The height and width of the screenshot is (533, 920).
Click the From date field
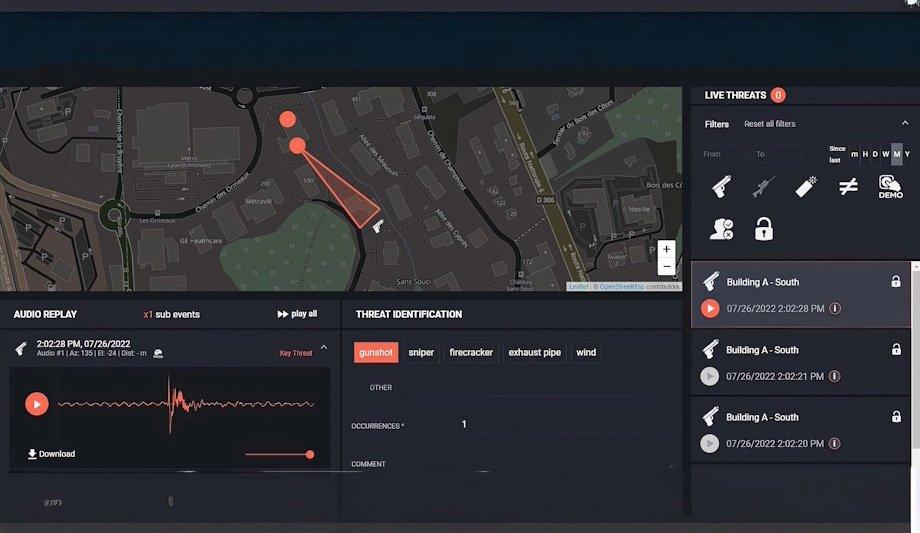(724, 154)
